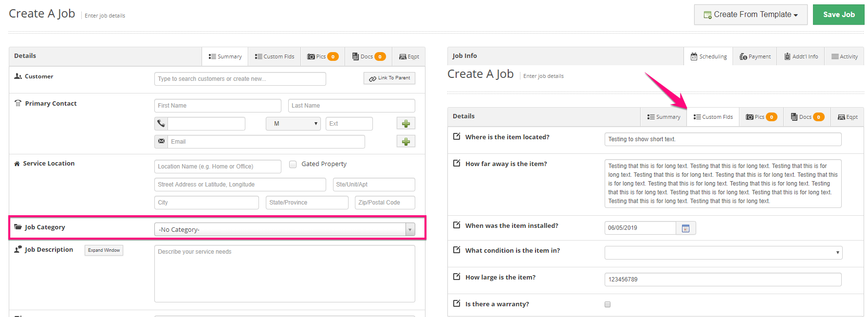This screenshot has height=317, width=868.
Task: Click the Link To Parent button
Action: point(389,78)
